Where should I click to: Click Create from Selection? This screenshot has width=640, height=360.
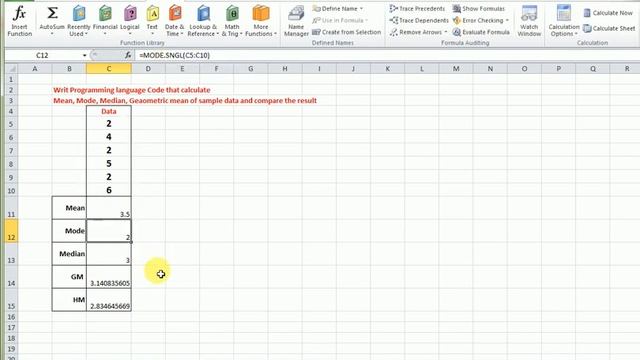pos(347,32)
